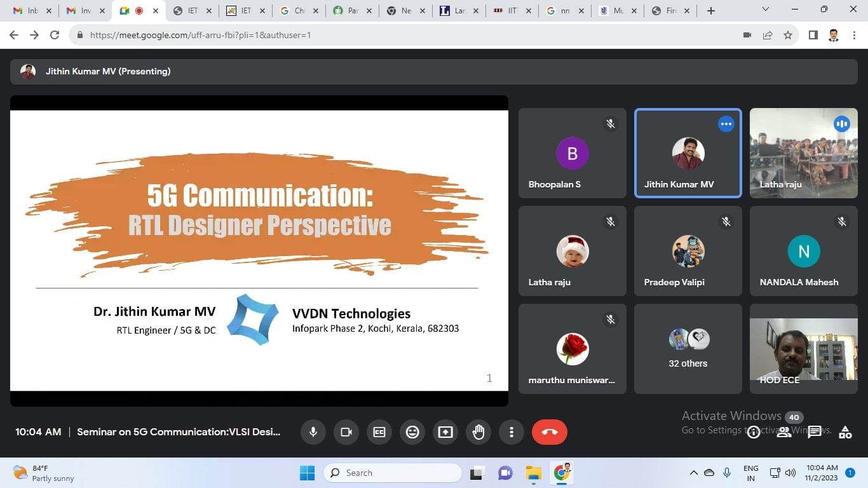Open the chat with everyone panel
This screenshot has height=488, width=868.
[815, 432]
